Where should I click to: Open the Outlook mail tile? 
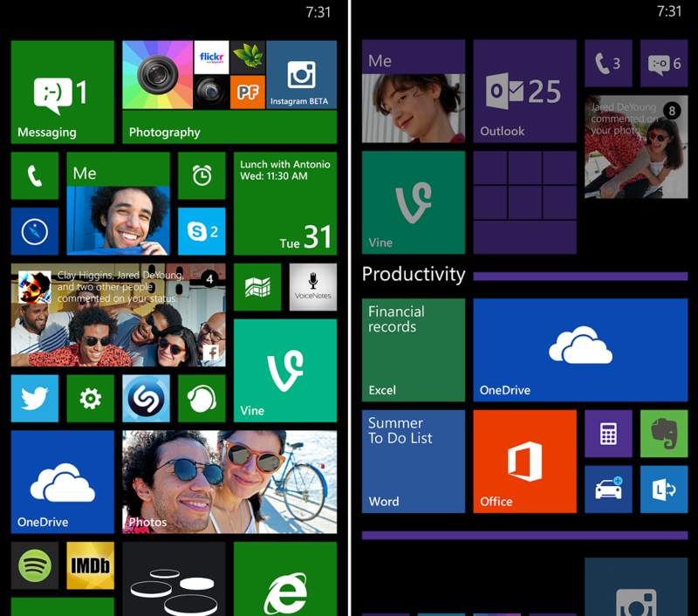[x=524, y=92]
